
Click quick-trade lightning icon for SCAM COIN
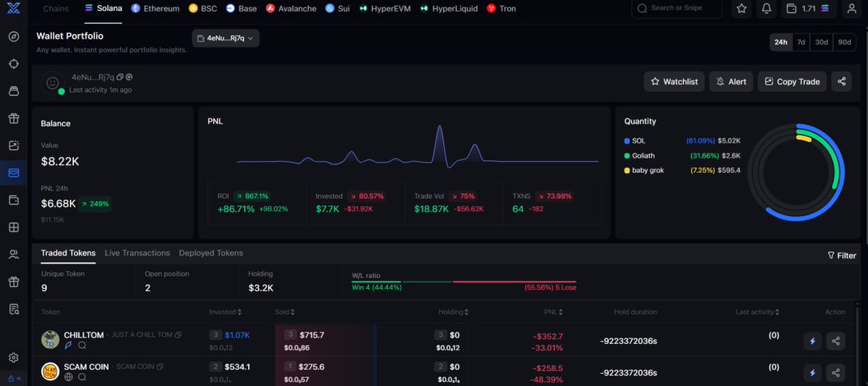coord(812,372)
